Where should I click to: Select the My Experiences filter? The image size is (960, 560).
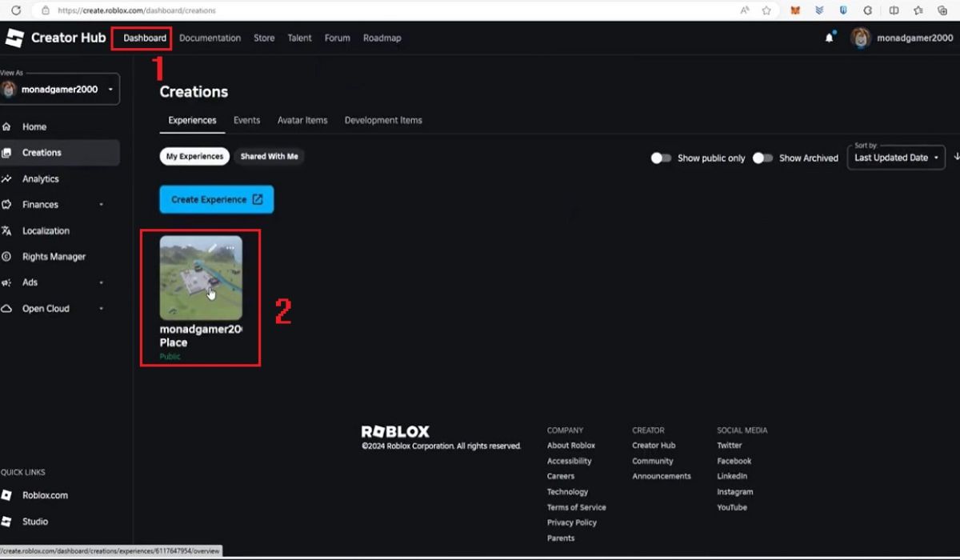coord(194,157)
